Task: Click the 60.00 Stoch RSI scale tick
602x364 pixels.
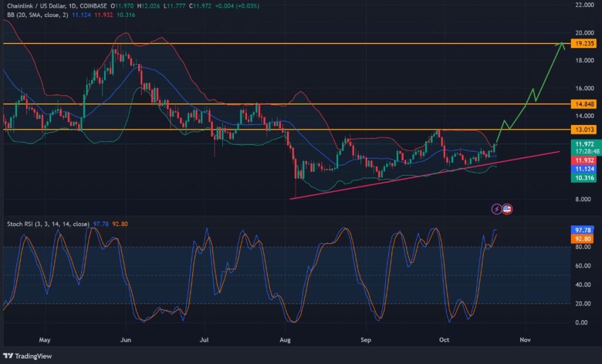Action: pos(583,265)
